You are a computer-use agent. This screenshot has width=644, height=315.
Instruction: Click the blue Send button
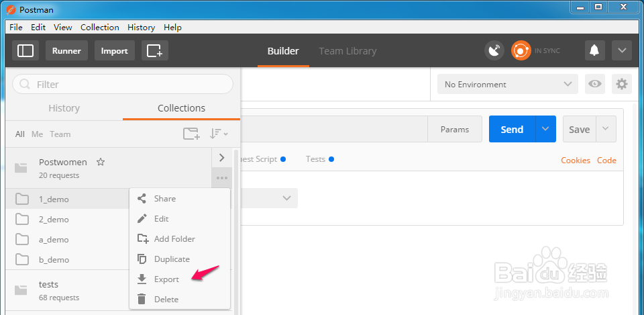[512, 129]
